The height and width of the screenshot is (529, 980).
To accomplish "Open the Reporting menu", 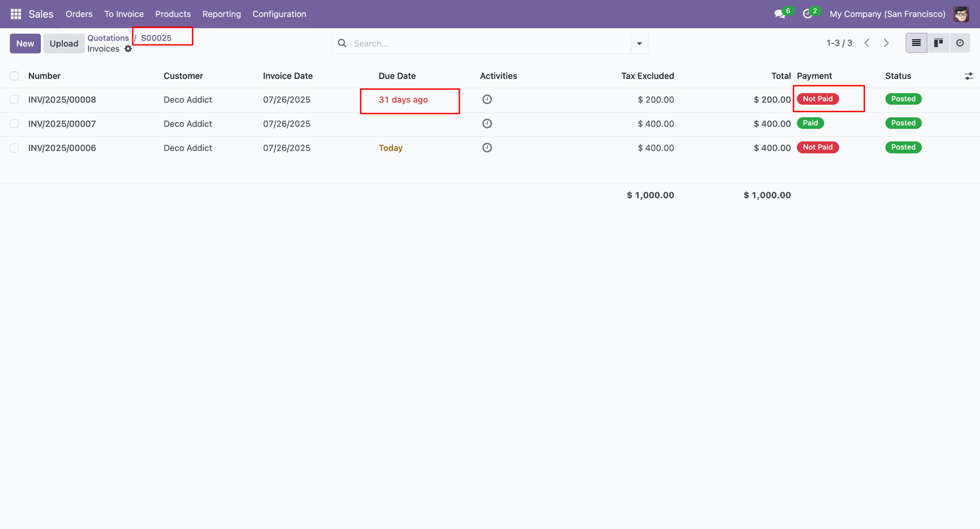I will (x=222, y=14).
